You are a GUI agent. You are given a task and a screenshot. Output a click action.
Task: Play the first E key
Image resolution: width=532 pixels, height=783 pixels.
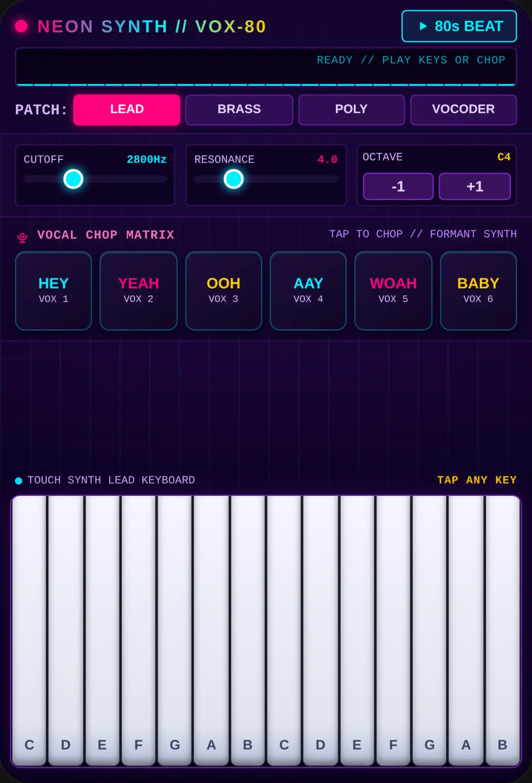tap(102, 630)
